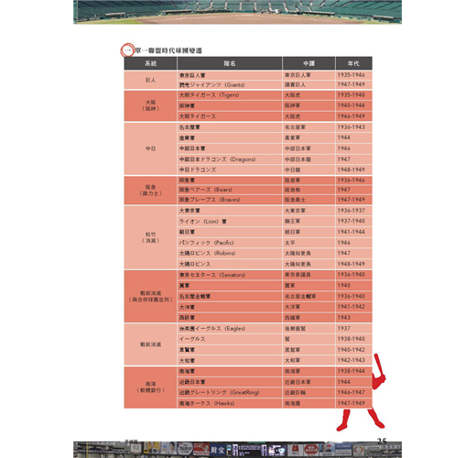This screenshot has width=476, height=458.
Task: Select the 阪急ベアーズ (Bears) cell
Action: point(230,190)
